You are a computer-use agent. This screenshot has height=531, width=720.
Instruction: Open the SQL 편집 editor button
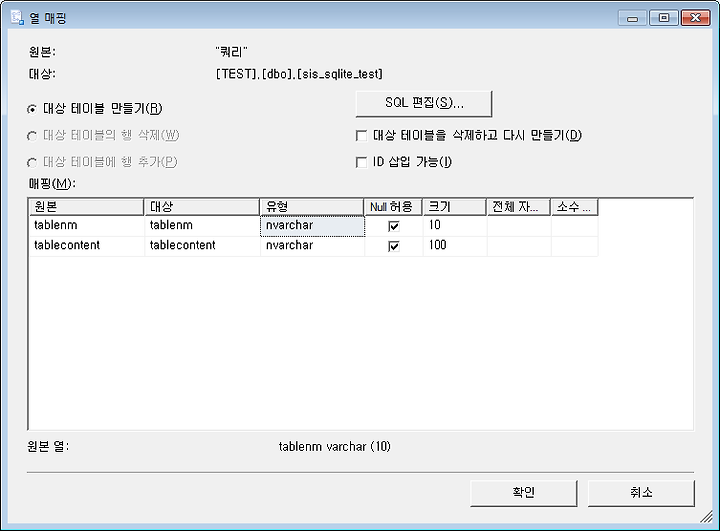[x=424, y=103]
